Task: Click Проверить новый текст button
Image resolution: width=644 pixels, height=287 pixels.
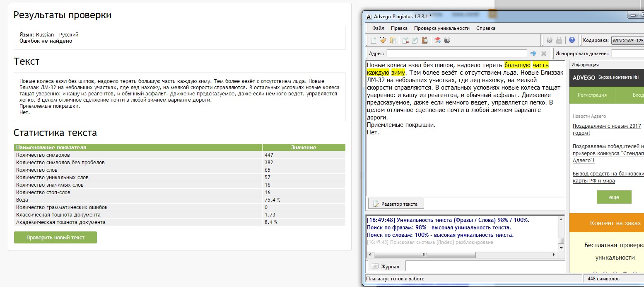Action: click(55, 238)
